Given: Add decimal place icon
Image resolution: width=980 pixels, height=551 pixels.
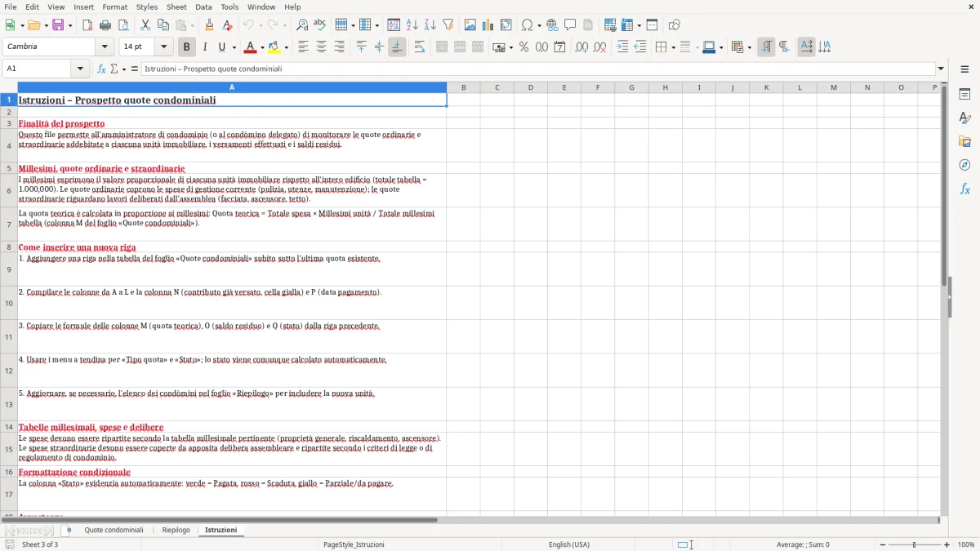Looking at the screenshot, I should [x=581, y=47].
